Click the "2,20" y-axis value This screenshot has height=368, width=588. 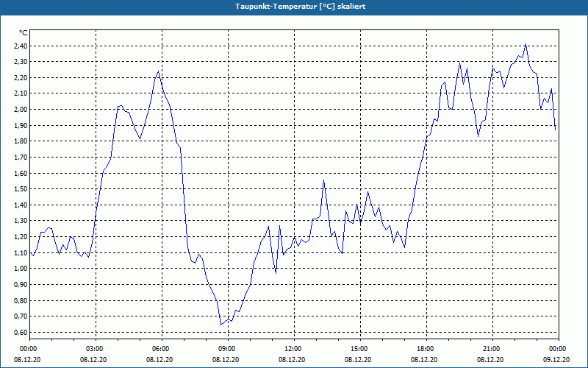pyautogui.click(x=21, y=78)
